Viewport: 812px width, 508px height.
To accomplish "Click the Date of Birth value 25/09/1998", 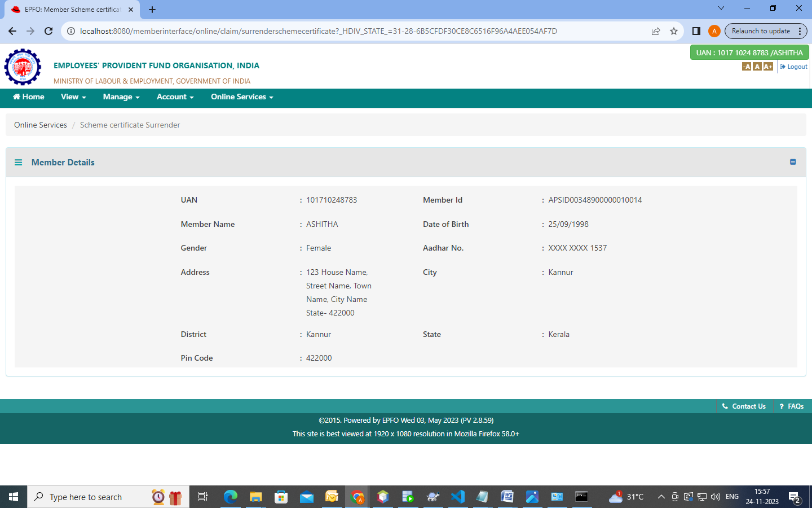I will click(568, 224).
